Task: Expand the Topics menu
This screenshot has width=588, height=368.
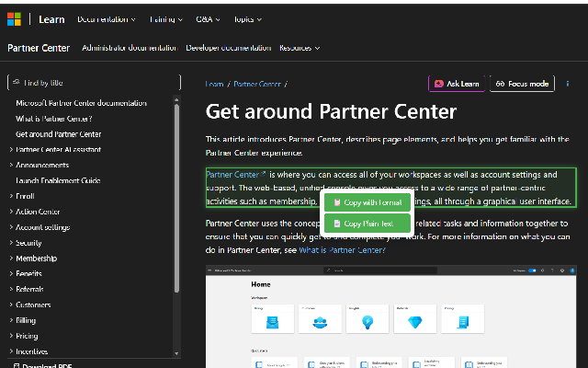Action: pyautogui.click(x=247, y=19)
